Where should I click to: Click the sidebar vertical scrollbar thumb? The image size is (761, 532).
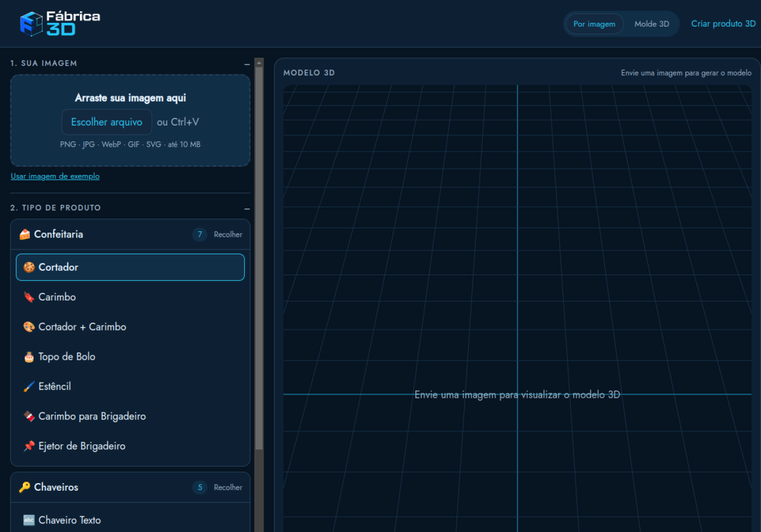coord(259,258)
